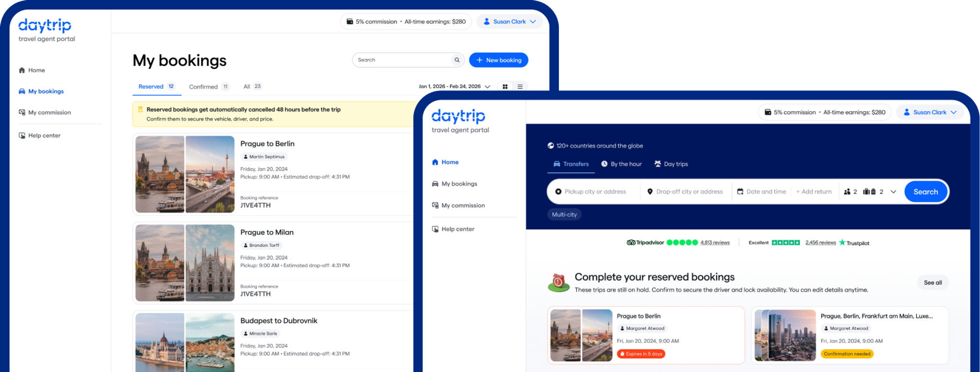980x372 pixels.
Task: Click See all reserved bookings
Action: pyautogui.click(x=933, y=283)
